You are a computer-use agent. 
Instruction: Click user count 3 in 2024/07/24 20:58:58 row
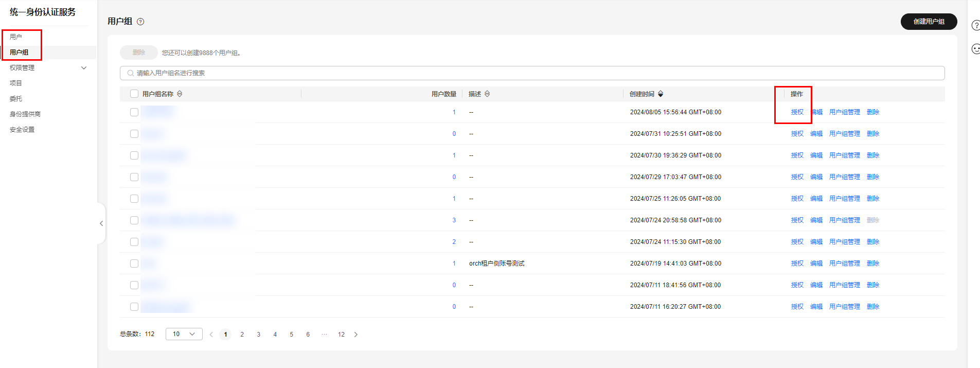(x=454, y=220)
